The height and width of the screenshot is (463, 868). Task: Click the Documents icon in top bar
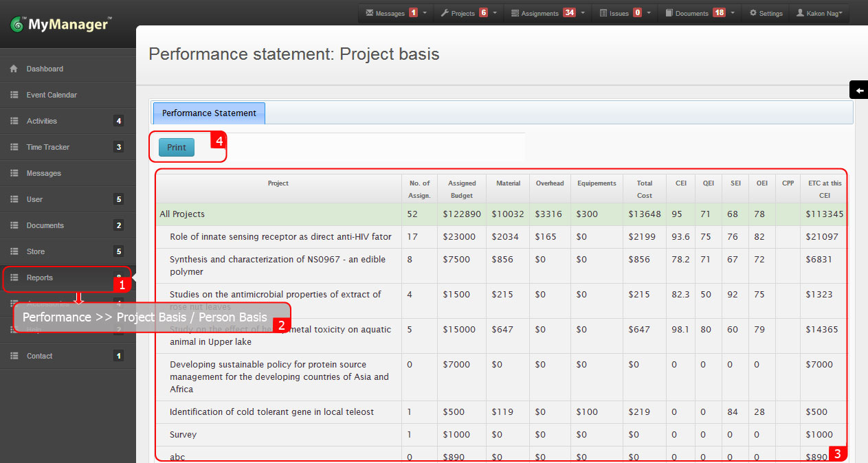point(669,13)
